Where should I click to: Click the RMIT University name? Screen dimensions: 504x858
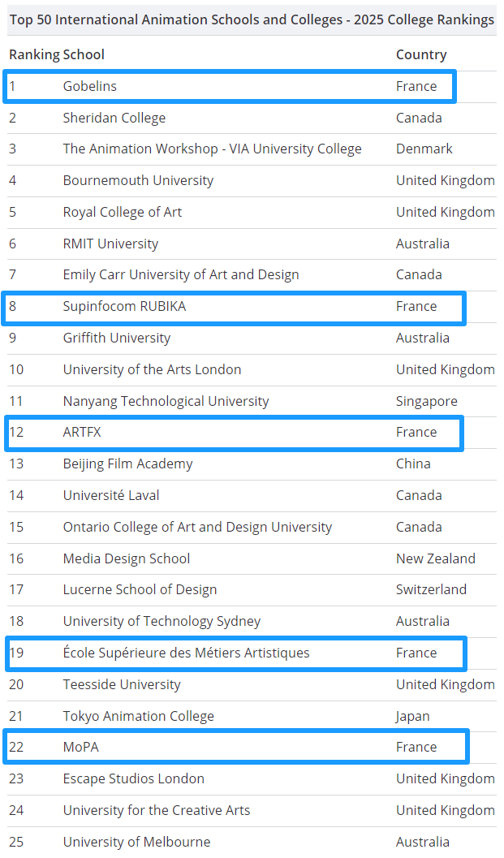110,244
